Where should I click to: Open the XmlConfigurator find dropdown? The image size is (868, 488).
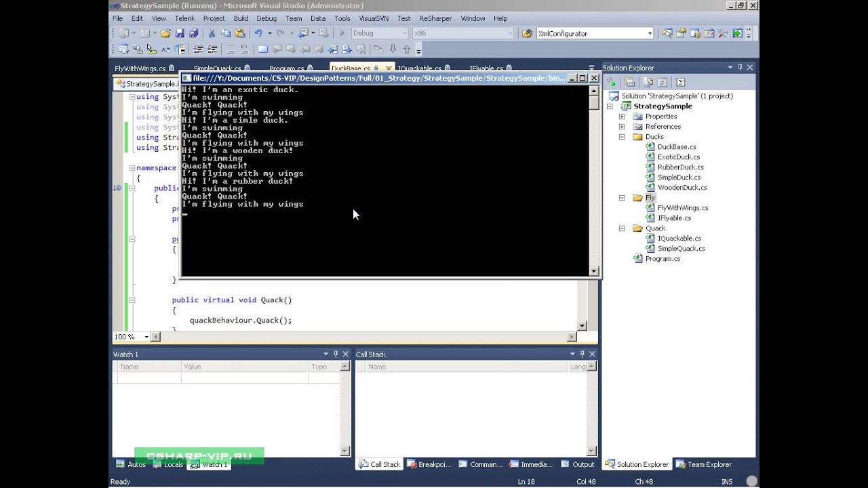click(650, 33)
